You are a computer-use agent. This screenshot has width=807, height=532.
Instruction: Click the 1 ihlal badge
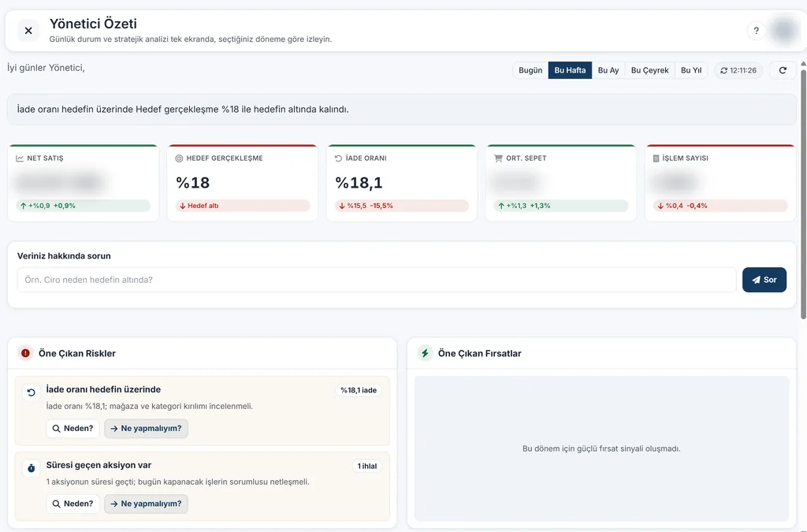click(x=367, y=466)
